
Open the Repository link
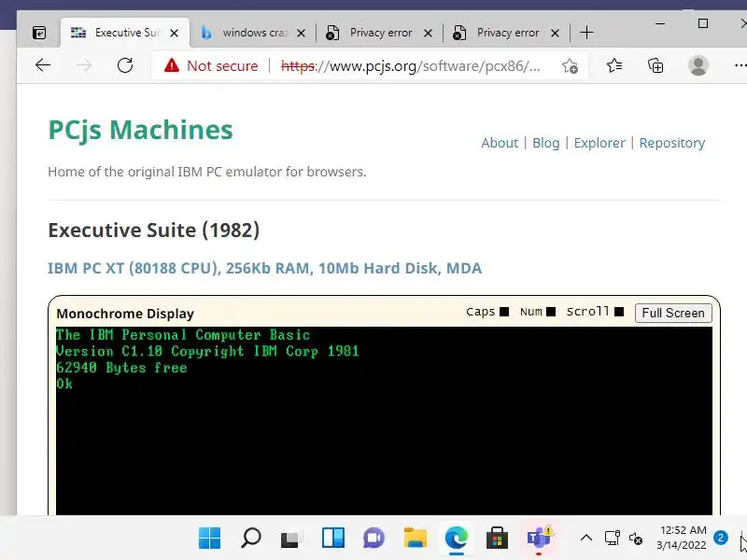coord(671,143)
